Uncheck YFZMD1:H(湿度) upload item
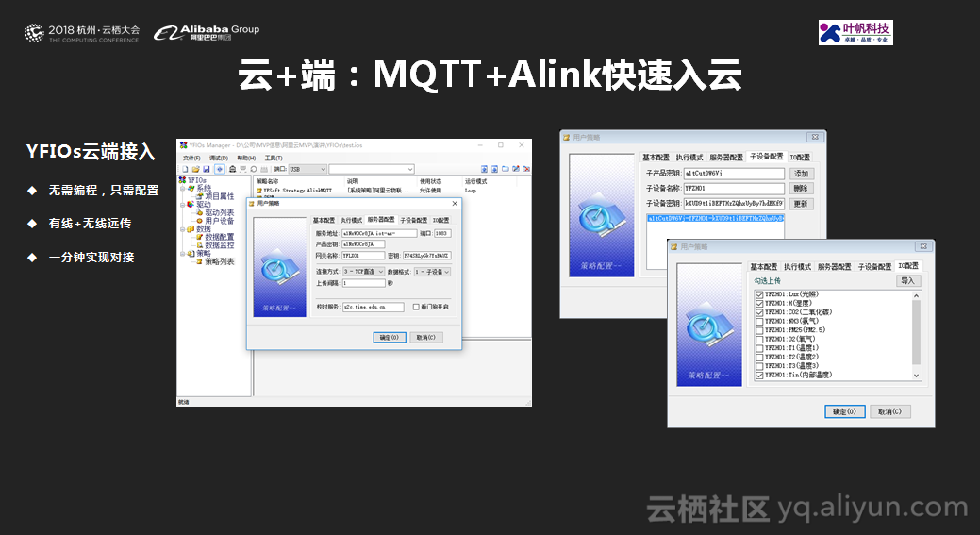The width and height of the screenshot is (980, 535). click(x=758, y=303)
